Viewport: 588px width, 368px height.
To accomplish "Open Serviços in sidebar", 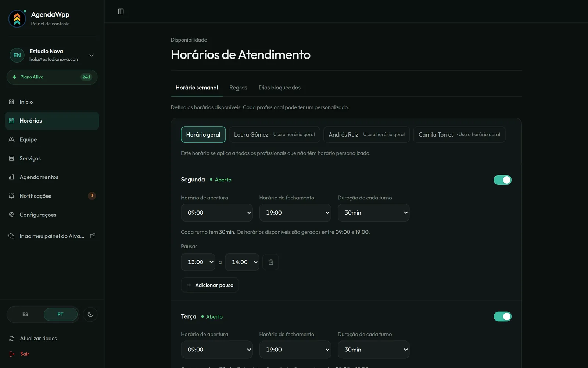I will (52, 158).
